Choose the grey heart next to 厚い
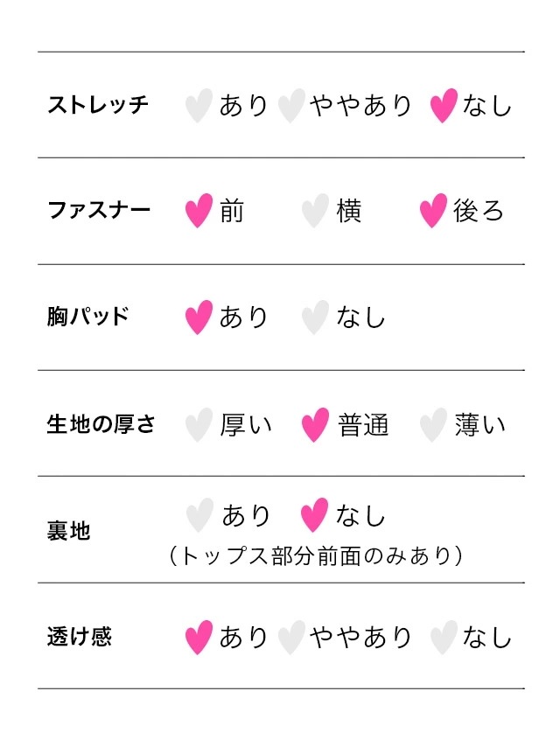560x747 pixels. tap(199, 424)
